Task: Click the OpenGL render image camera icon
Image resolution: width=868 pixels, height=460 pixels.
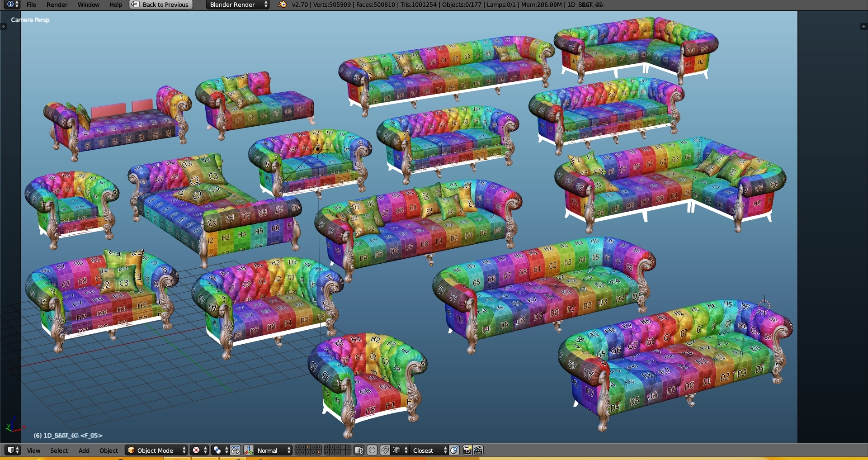Action: point(467,450)
